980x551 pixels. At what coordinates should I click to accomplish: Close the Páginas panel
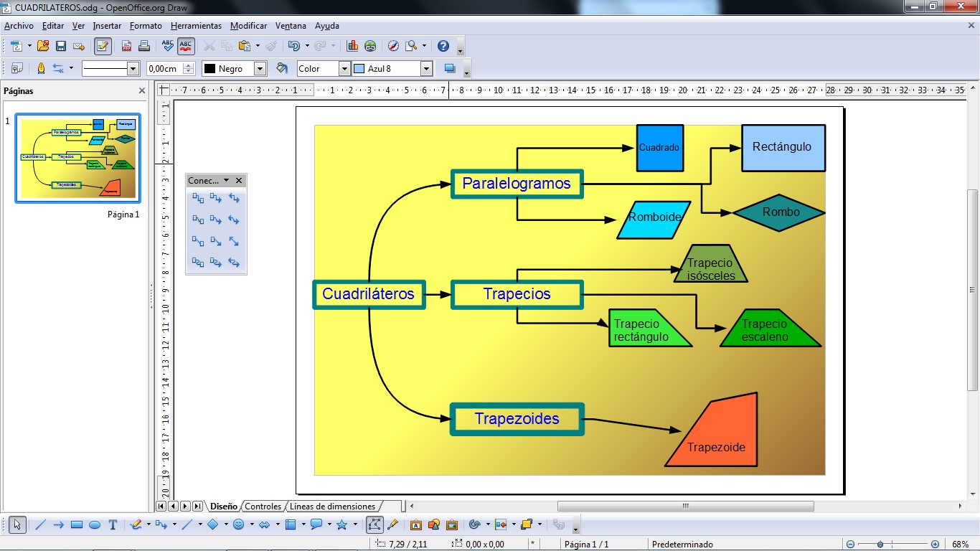tap(142, 91)
